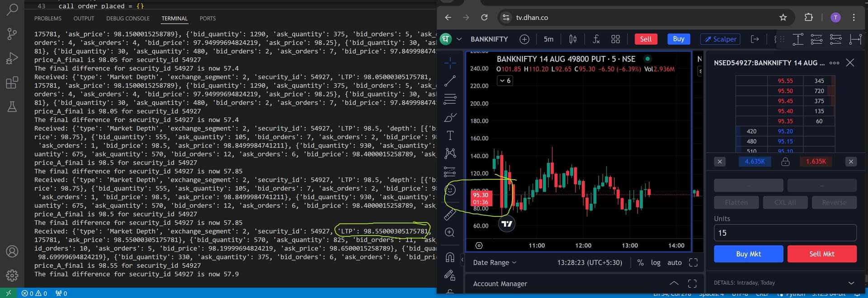Select the TERMINAL panel tab
Image resolution: width=868 pixels, height=298 pixels.
click(175, 19)
